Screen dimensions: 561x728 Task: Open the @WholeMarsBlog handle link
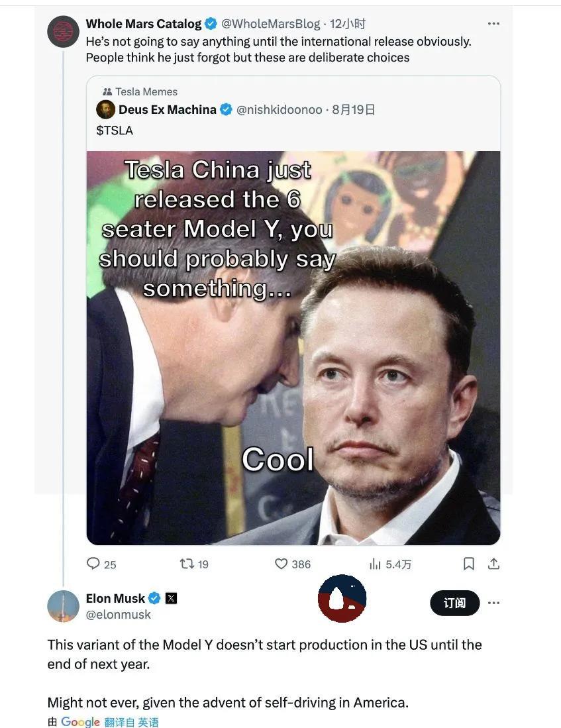coord(271,24)
